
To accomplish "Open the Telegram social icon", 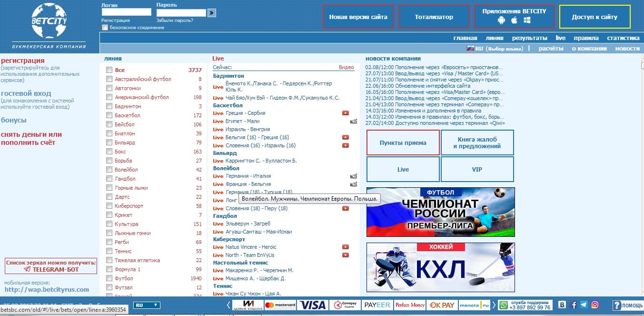I will pos(584,305).
